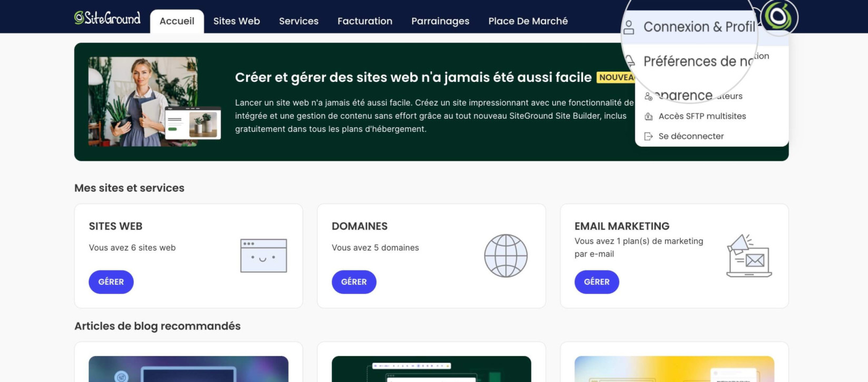Click the 'EMAIL MARKETING' card title

tap(622, 226)
